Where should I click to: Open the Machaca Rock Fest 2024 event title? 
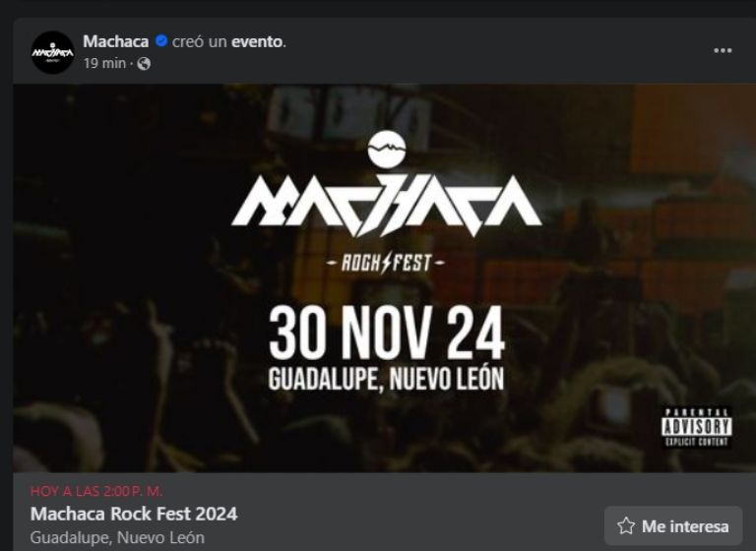pyautogui.click(x=134, y=514)
